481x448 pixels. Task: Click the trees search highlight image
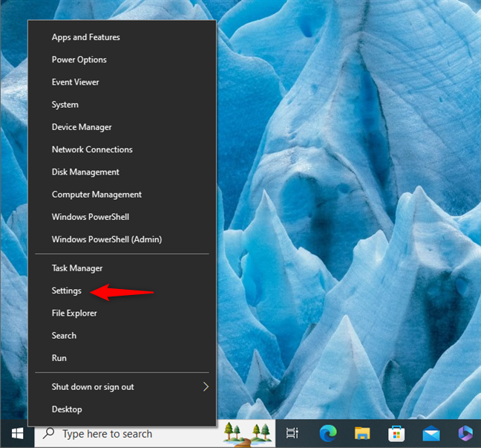248,434
